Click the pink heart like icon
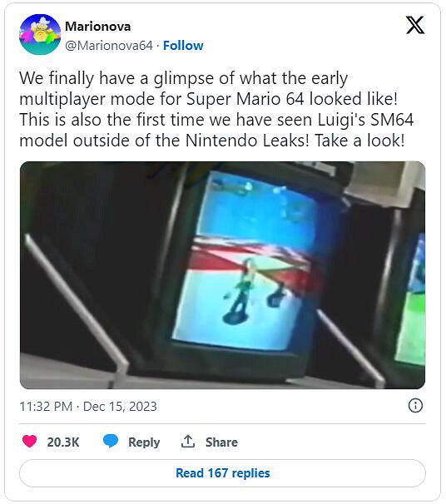 click(29, 441)
